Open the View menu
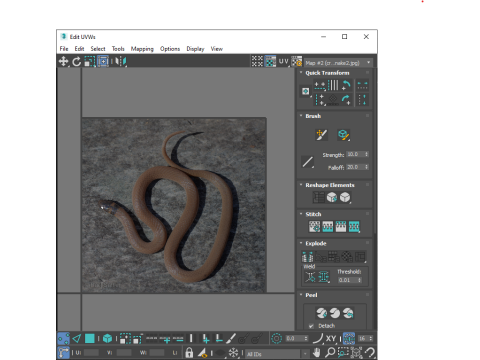480x360 pixels. click(x=217, y=49)
